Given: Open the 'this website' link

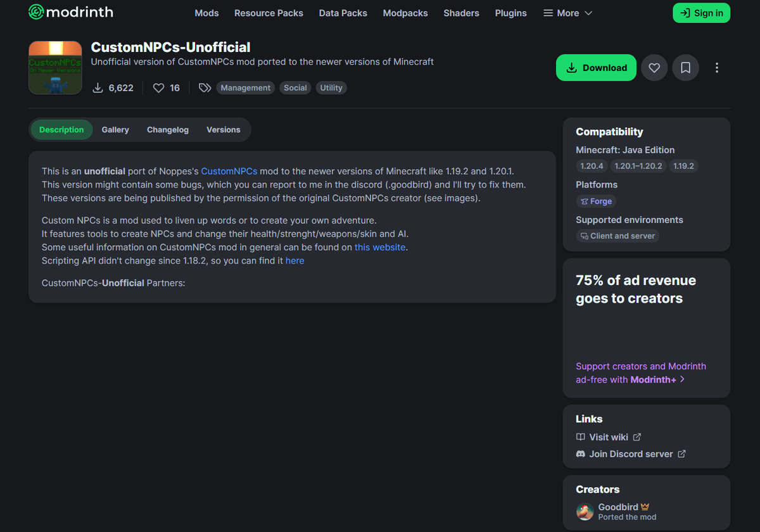Looking at the screenshot, I should [x=380, y=247].
